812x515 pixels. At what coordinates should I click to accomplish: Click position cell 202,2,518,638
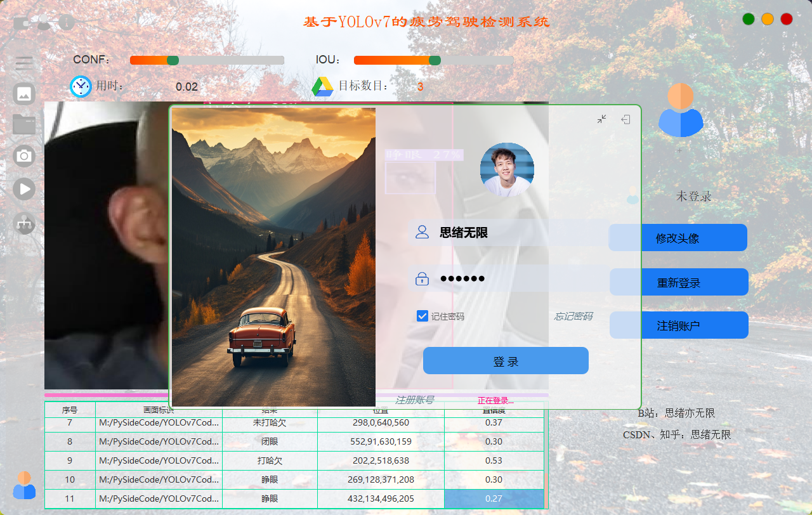click(x=381, y=460)
